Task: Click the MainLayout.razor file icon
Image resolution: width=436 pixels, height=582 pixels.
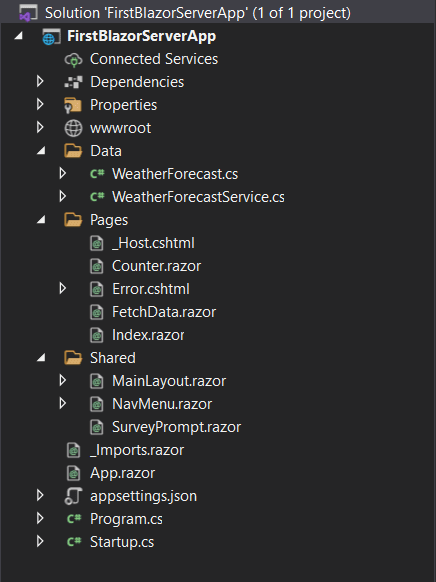Action: pos(97,381)
